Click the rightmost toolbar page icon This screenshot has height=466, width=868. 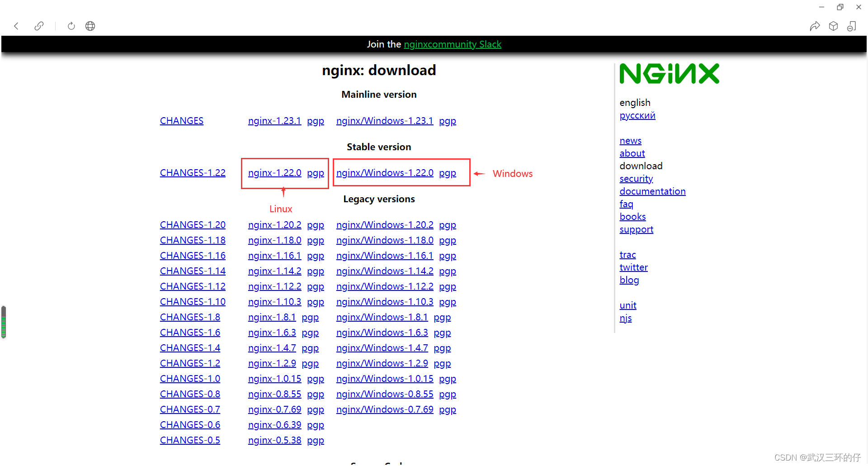click(x=852, y=26)
